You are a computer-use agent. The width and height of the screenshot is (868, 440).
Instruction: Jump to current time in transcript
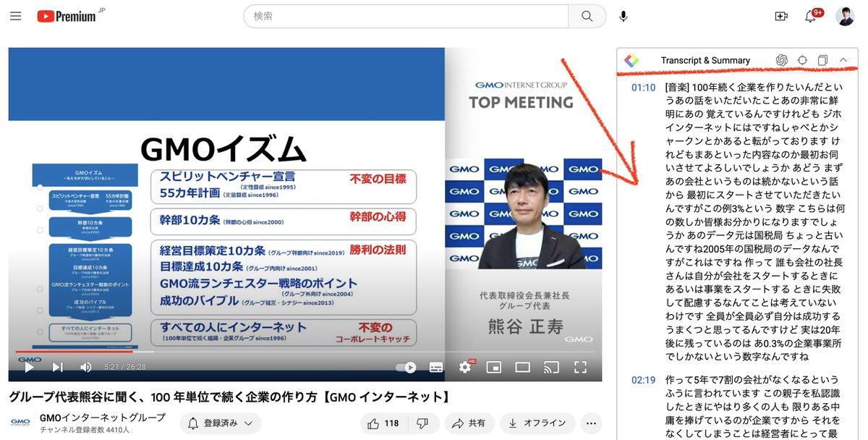point(802,60)
